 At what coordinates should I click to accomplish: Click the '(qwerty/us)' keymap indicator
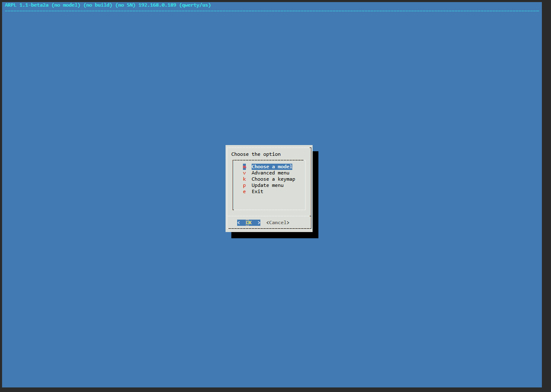[x=195, y=5]
